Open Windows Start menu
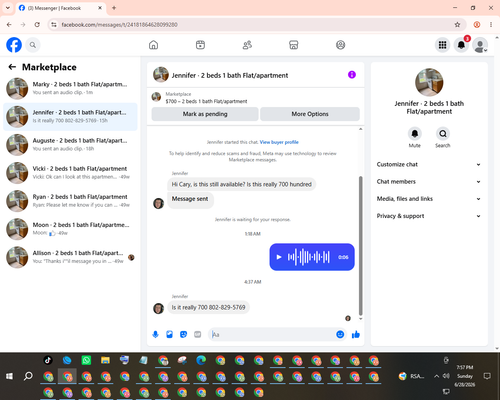500x400 pixels. [9, 376]
